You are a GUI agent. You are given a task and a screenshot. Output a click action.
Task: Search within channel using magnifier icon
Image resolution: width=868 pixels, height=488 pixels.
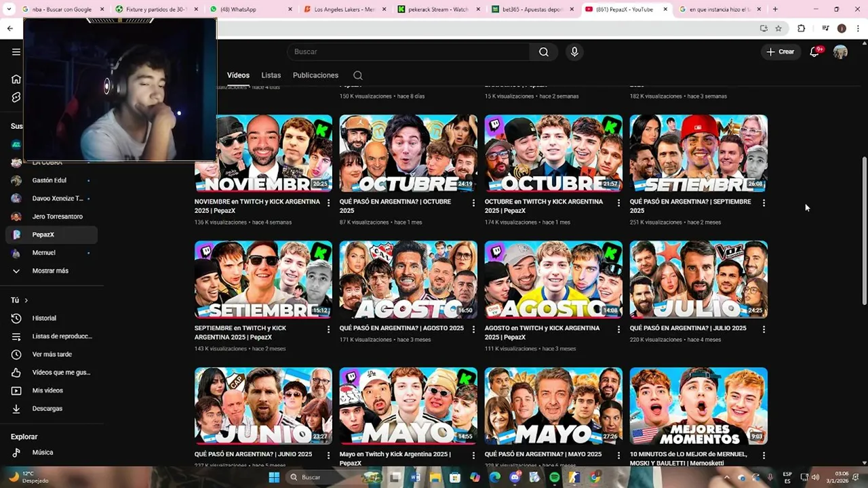[x=358, y=75]
